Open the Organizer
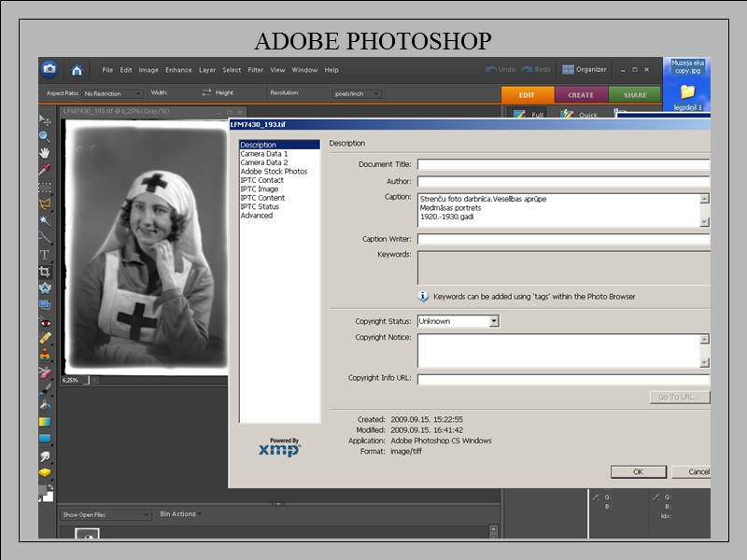 [x=585, y=70]
